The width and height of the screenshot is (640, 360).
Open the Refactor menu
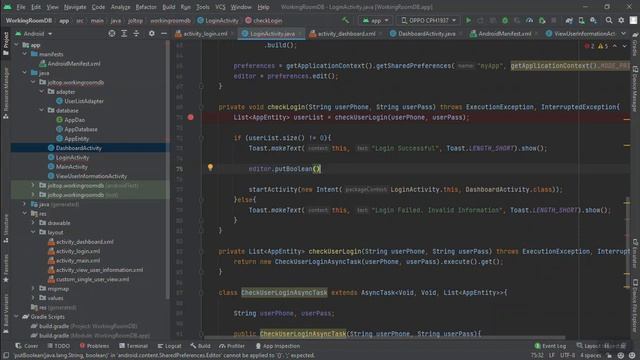point(146,7)
